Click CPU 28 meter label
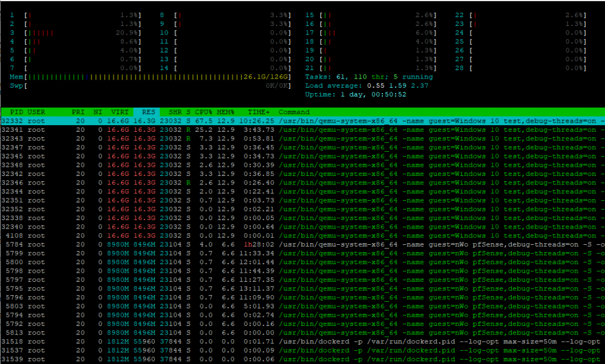This screenshot has width=605, height=364. (459, 68)
